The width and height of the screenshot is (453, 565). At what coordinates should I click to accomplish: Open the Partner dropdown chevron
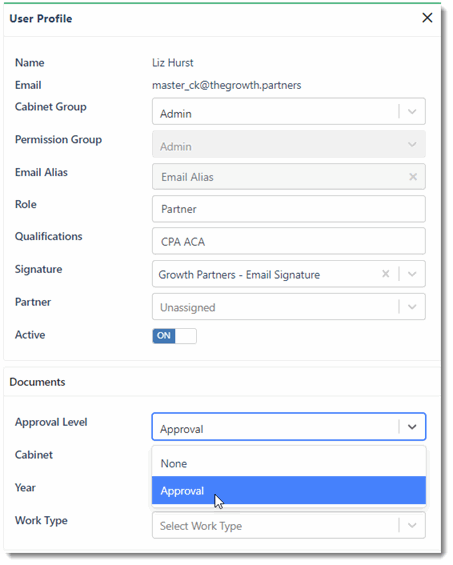point(412,307)
